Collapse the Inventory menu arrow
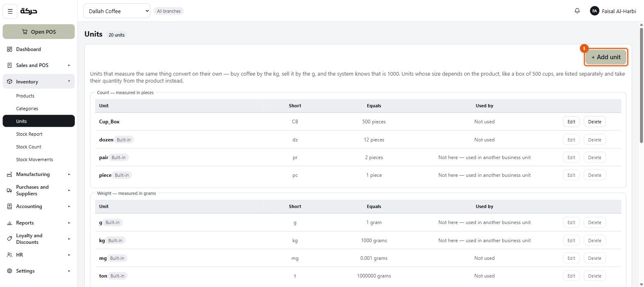The width and height of the screenshot is (644, 287). click(x=69, y=81)
